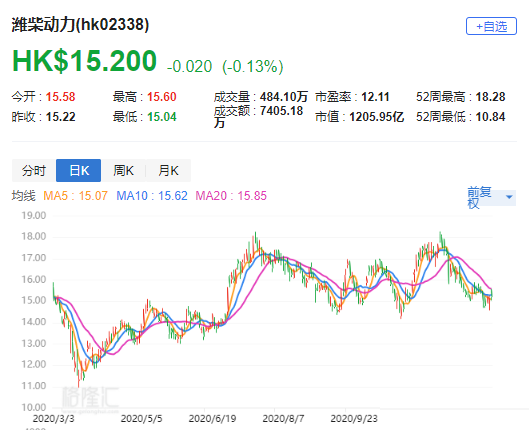Click the market cap value 1205.95亿
This screenshot has height=430, width=532.
coord(377,117)
